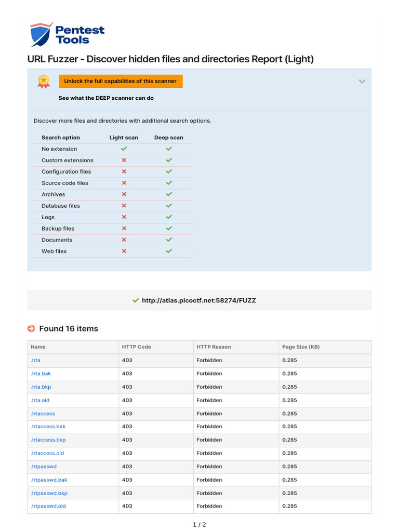This screenshot has height=532, width=399.
Task: Click Logs Deep scan green checkmark
Action: click(x=169, y=217)
